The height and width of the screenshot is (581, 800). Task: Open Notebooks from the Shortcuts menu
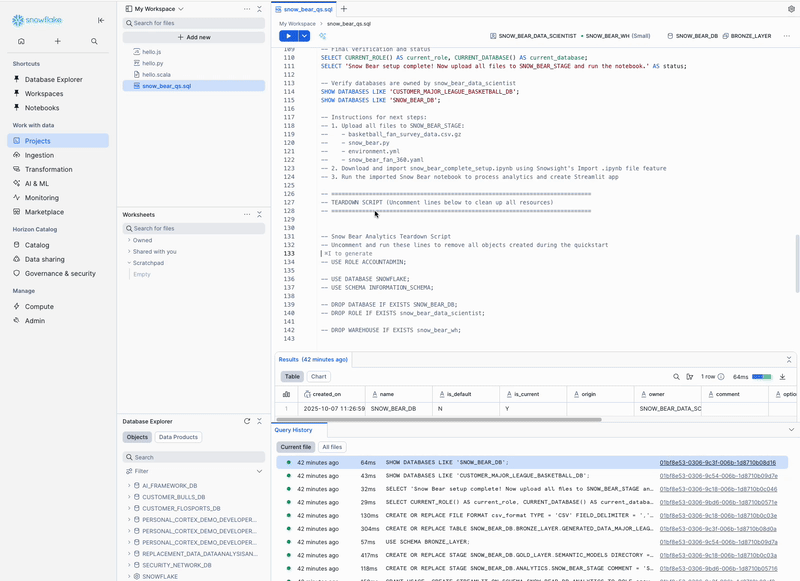click(42, 107)
